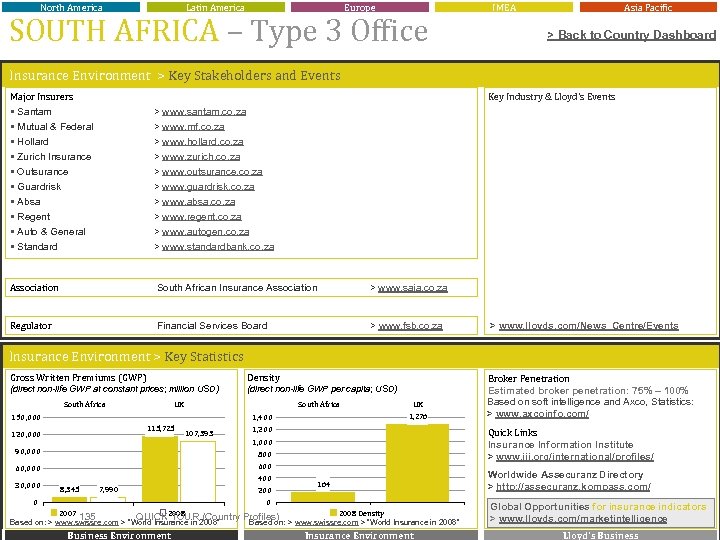Image resolution: width=720 pixels, height=540 pixels.
Task: Open iii.org international profiles link
Action: pyautogui.click(x=574, y=457)
